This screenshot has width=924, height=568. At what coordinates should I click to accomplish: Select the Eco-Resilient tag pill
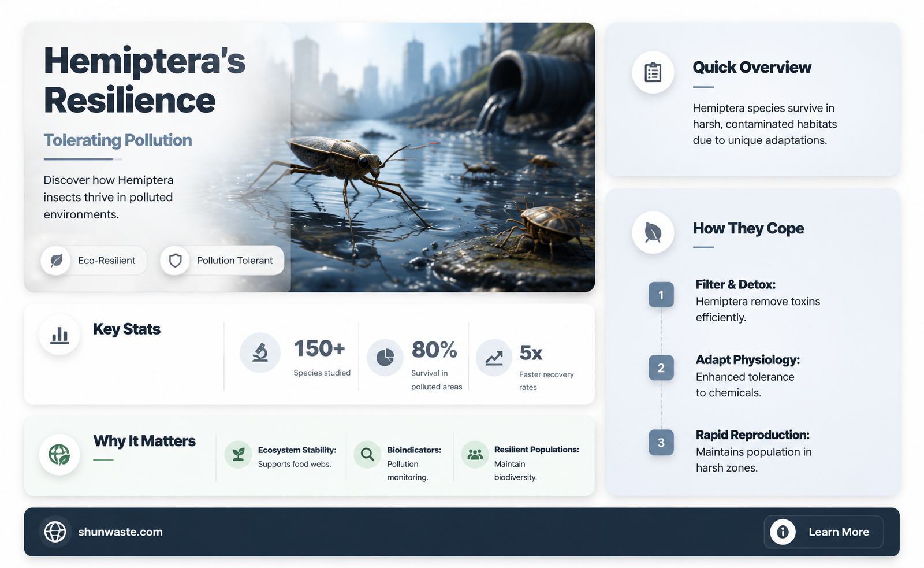[x=94, y=261]
